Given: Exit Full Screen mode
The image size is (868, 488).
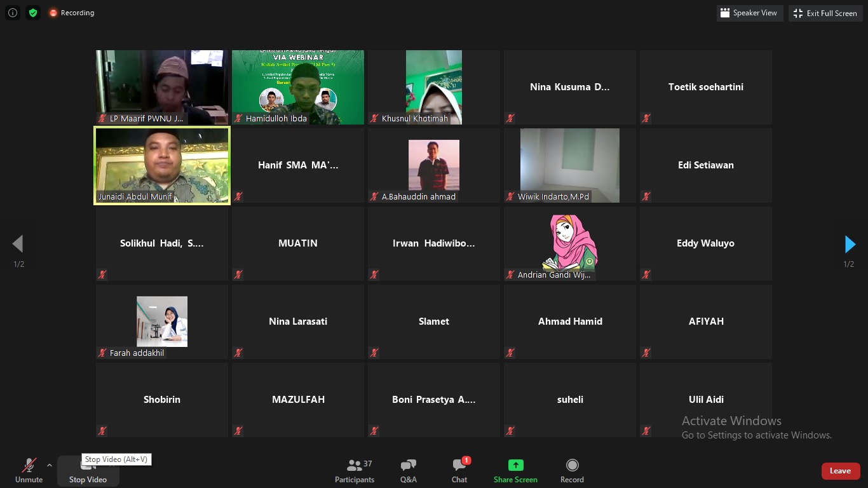Looking at the screenshot, I should click(x=825, y=13).
